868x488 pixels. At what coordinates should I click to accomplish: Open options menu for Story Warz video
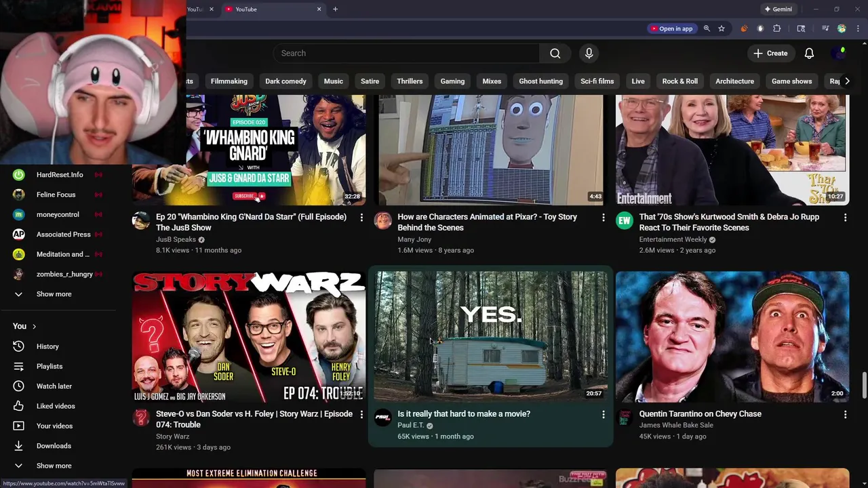point(361,414)
